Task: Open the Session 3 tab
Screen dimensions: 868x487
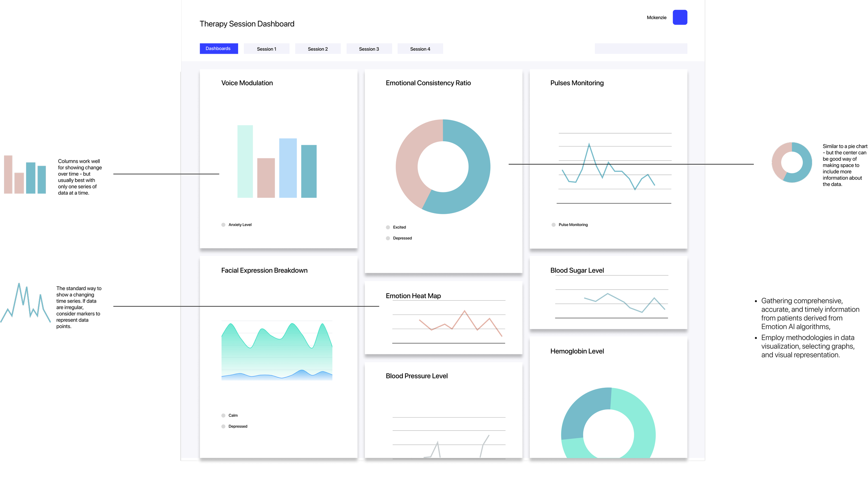Action: click(369, 49)
